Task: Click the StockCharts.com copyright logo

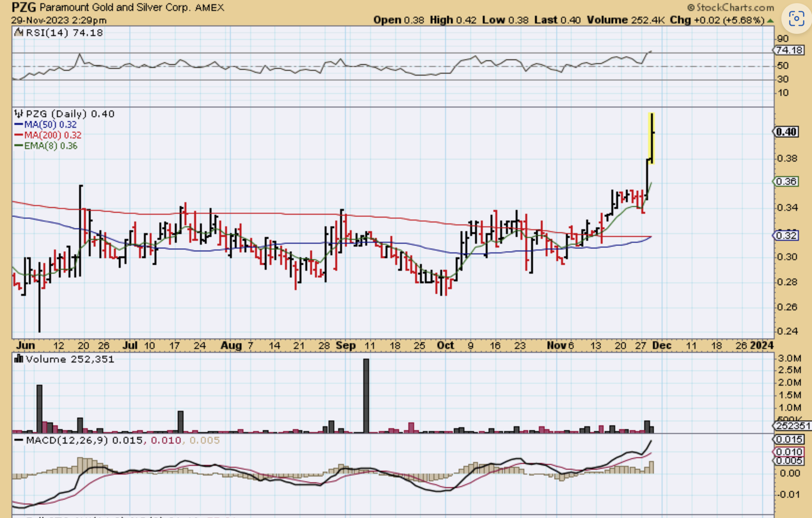Action: [x=731, y=7]
